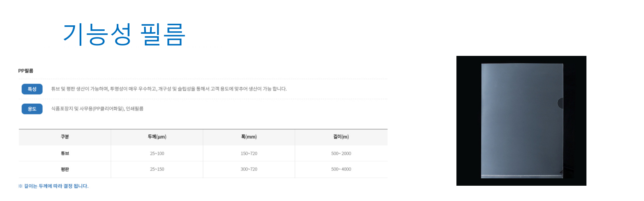Click the 용도 description text 식품포장지
The image size is (644, 201).
point(97,109)
